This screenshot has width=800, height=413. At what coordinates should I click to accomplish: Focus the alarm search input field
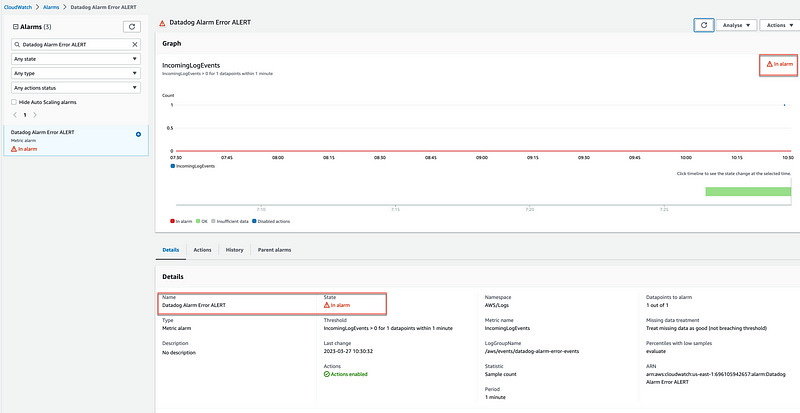[76, 44]
